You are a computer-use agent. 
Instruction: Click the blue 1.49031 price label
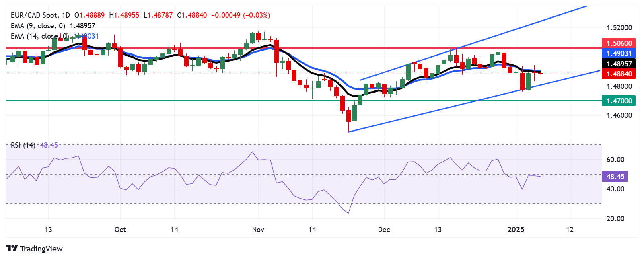(x=619, y=53)
